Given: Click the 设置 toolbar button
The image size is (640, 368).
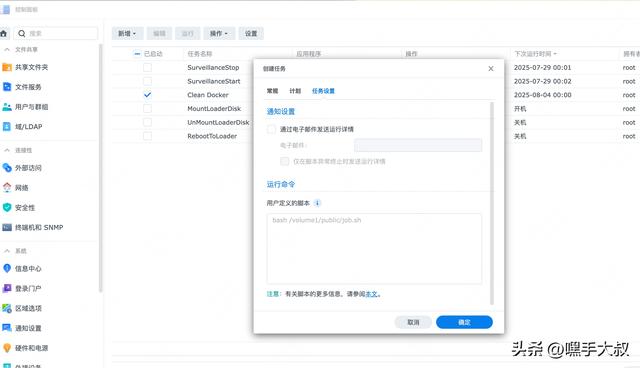Looking at the screenshot, I should point(251,33).
